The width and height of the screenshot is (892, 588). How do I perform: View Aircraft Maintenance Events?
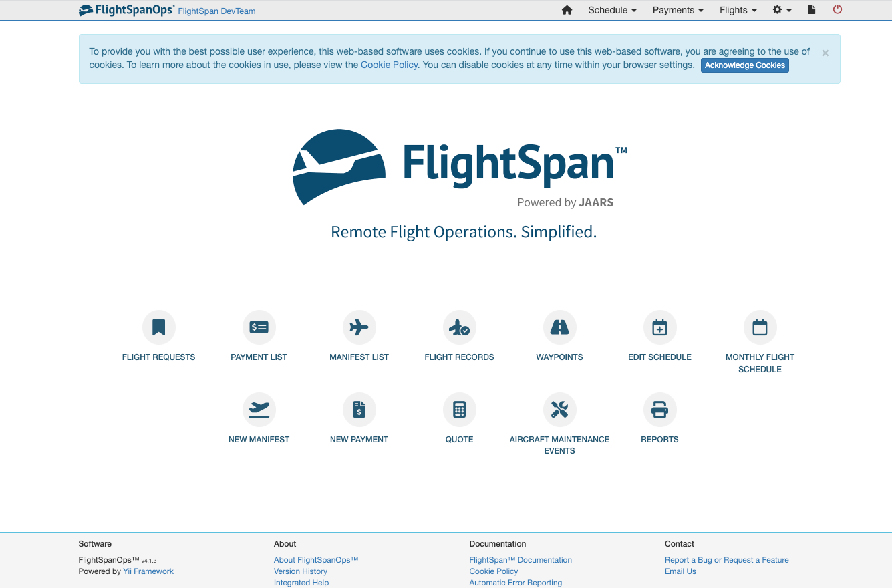[559, 409]
